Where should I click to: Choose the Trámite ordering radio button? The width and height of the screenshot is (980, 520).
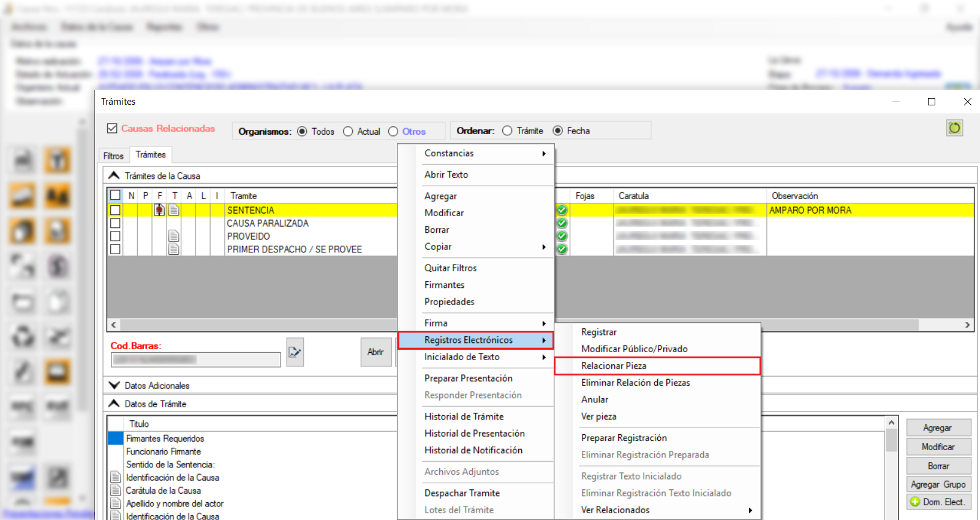(x=507, y=131)
